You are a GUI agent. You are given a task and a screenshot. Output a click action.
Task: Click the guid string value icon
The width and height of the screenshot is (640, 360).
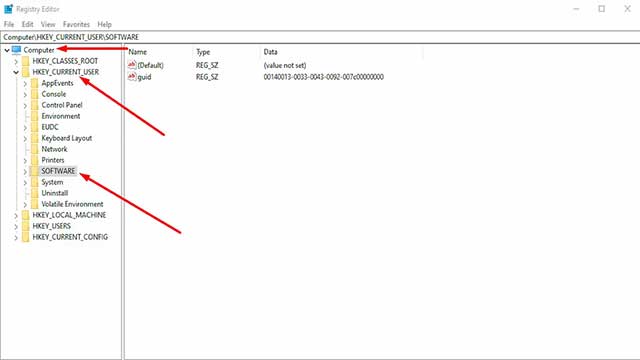click(132, 76)
